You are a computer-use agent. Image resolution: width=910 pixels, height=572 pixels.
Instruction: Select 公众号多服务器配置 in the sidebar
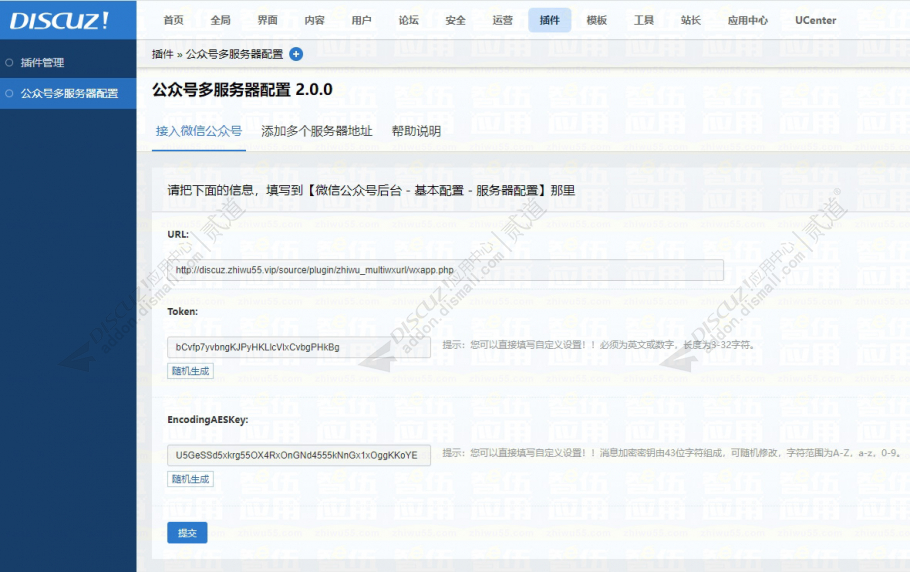68,93
